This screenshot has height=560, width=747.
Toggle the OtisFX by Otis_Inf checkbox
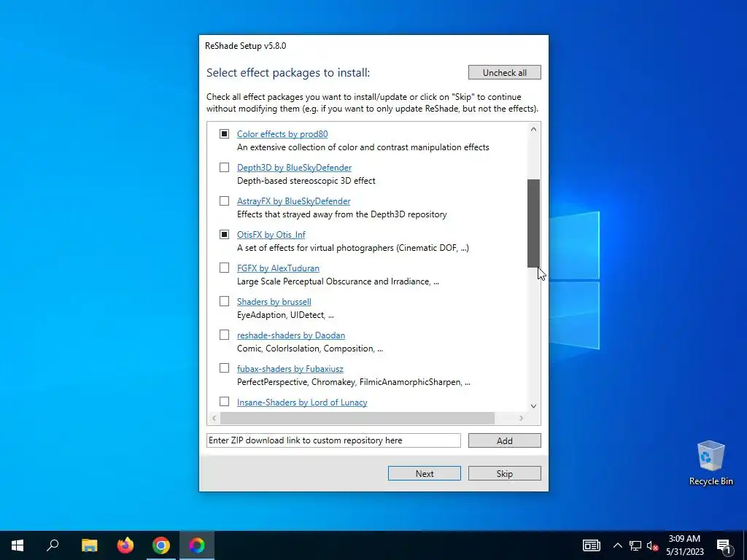pos(224,234)
